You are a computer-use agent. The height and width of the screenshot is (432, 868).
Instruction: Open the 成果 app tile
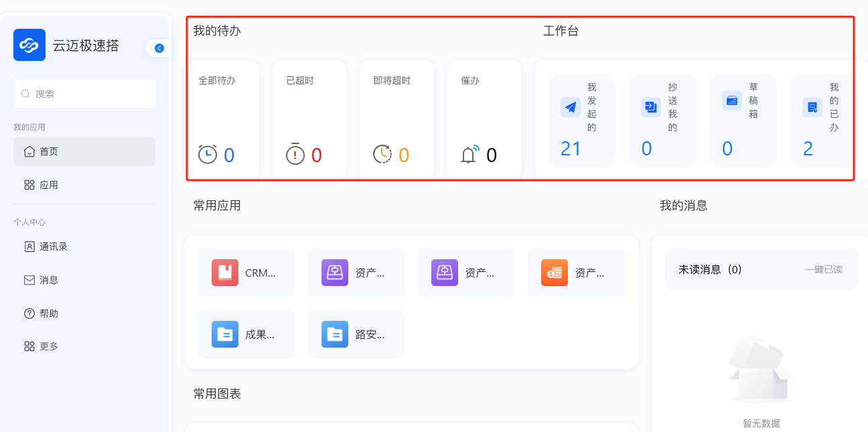click(x=246, y=334)
